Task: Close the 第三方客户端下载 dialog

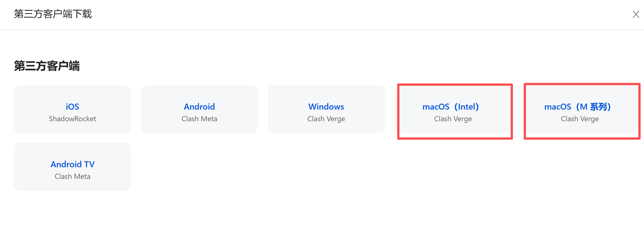Action: pos(636,14)
